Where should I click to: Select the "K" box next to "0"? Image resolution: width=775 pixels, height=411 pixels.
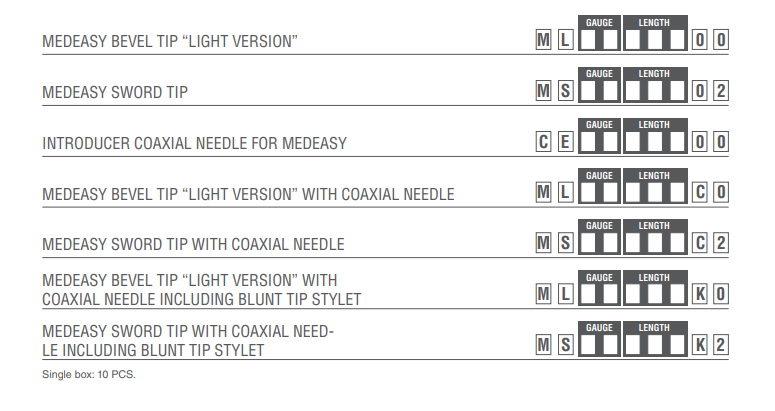(701, 294)
